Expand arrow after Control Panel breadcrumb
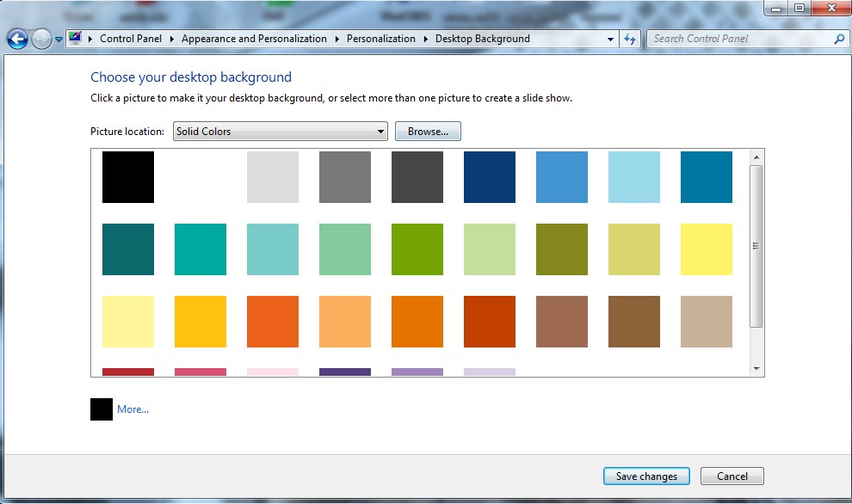This screenshot has height=504, width=852. 172,39
